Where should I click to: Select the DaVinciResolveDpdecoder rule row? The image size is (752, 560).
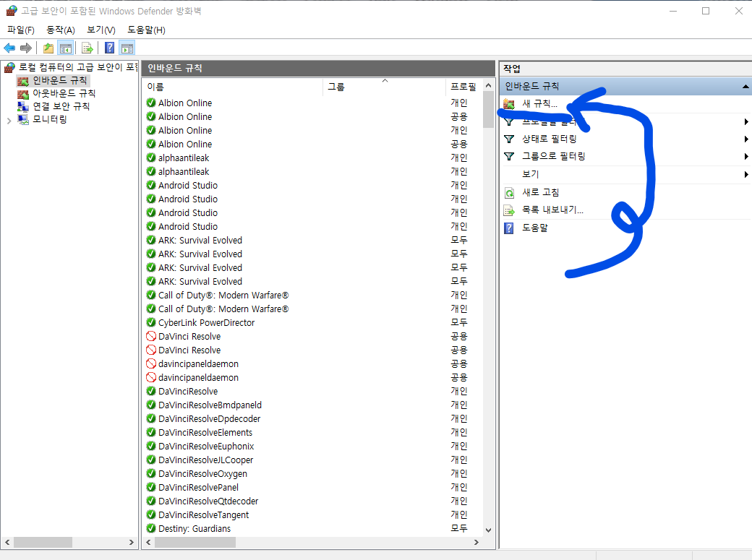312,418
